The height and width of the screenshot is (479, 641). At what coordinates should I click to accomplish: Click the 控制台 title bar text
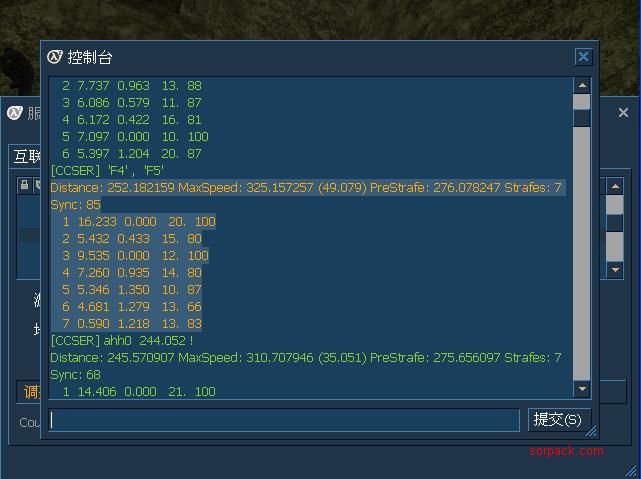point(90,58)
